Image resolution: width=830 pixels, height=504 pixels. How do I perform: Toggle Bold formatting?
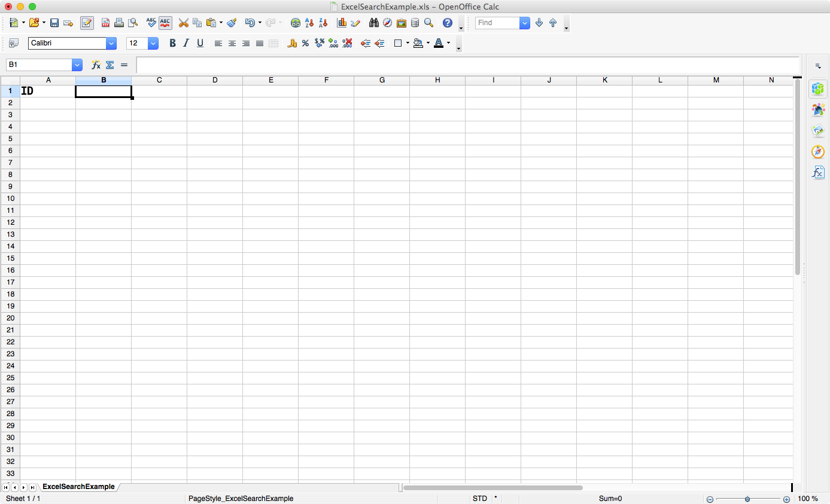pyautogui.click(x=172, y=43)
